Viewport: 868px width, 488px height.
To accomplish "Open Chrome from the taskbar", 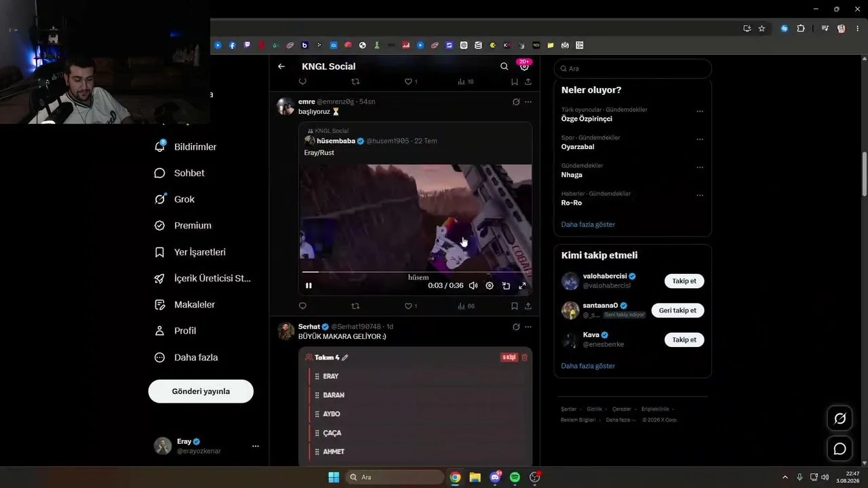I will coord(455,477).
